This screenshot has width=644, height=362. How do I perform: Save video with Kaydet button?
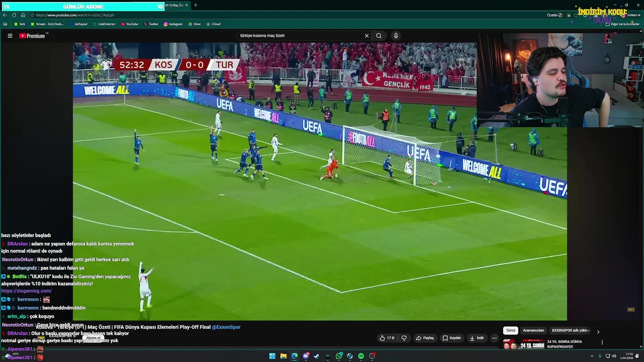tap(452, 338)
